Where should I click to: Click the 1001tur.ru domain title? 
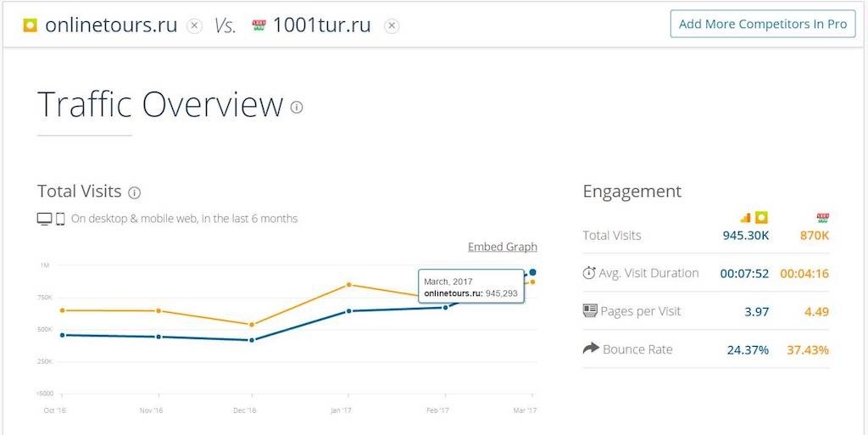(x=321, y=25)
